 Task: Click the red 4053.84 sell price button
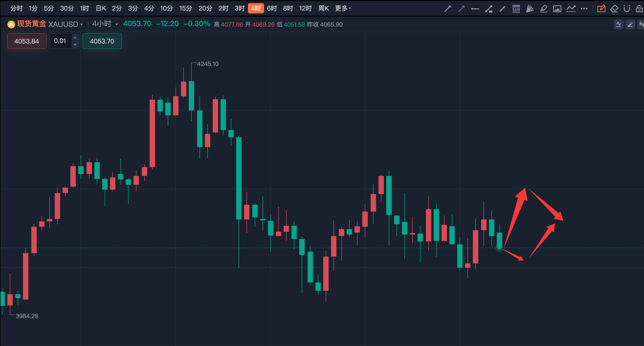point(27,41)
